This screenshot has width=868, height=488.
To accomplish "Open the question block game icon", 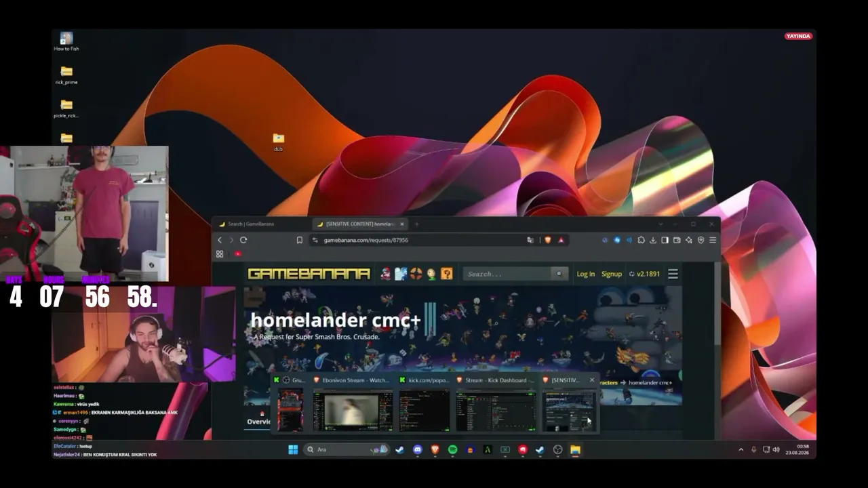I will (x=446, y=274).
